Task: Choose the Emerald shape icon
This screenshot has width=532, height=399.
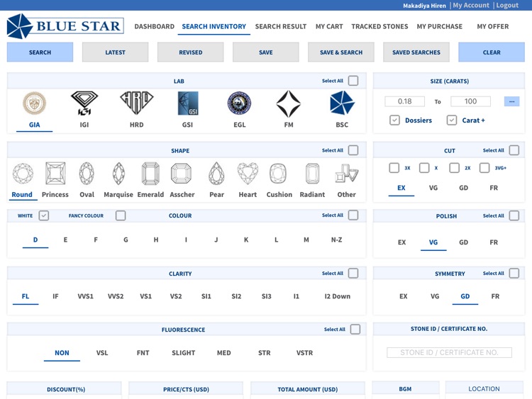Action: (150, 174)
